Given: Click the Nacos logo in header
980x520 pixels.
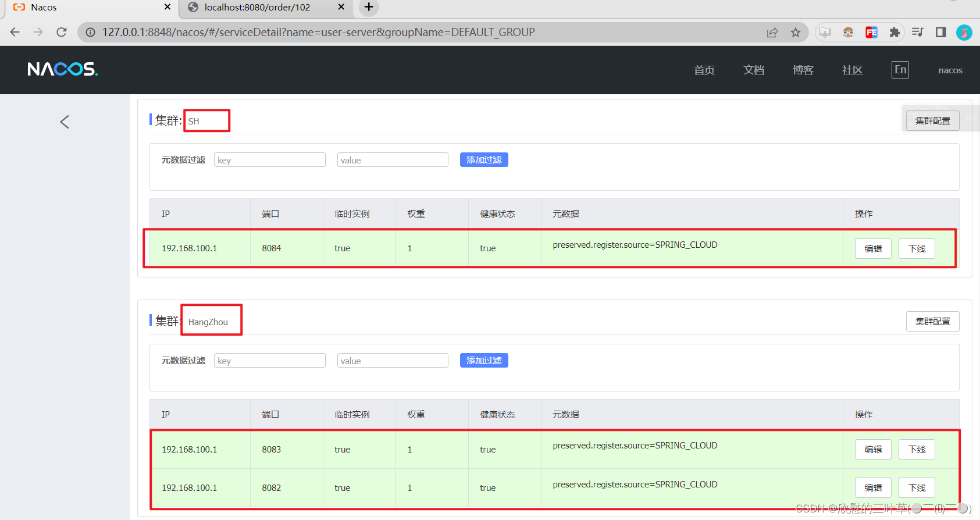Looking at the screenshot, I should (63, 69).
